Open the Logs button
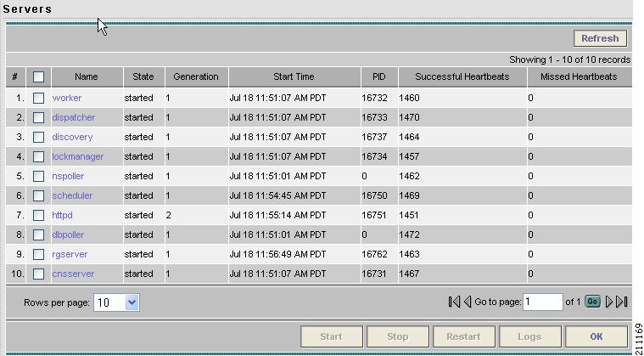The height and width of the screenshot is (356, 644). 529,336
